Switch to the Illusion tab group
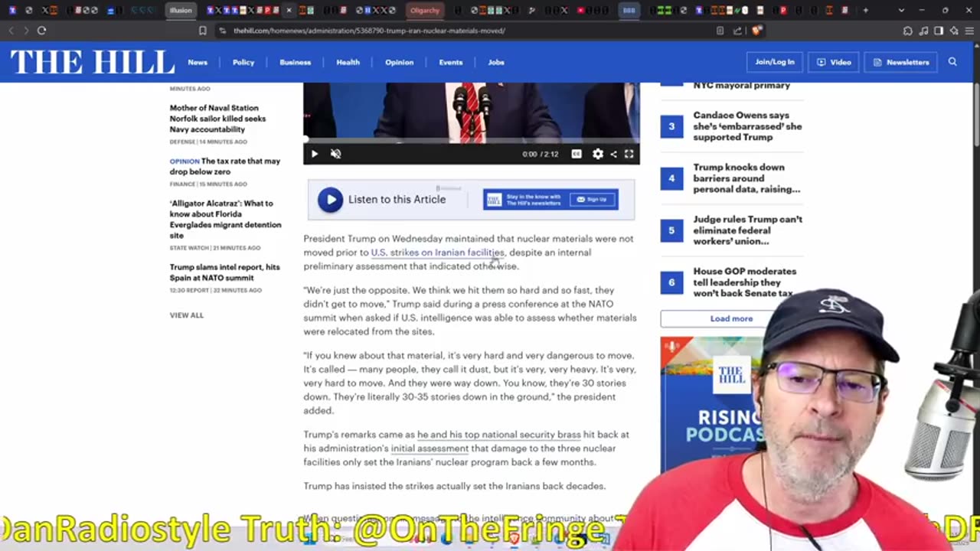The width and height of the screenshot is (980, 551). tap(181, 11)
